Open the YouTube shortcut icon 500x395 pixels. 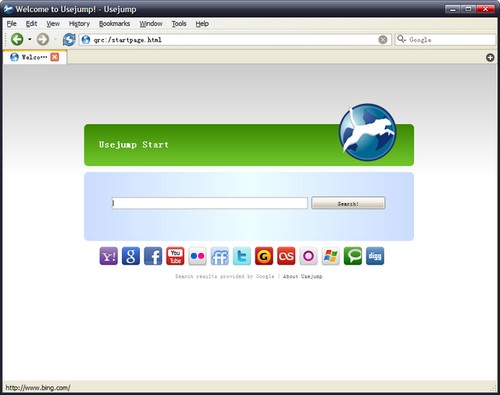click(x=175, y=256)
